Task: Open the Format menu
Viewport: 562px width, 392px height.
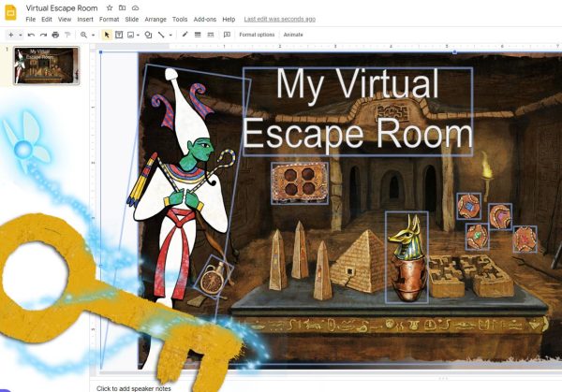Action: 109,20
